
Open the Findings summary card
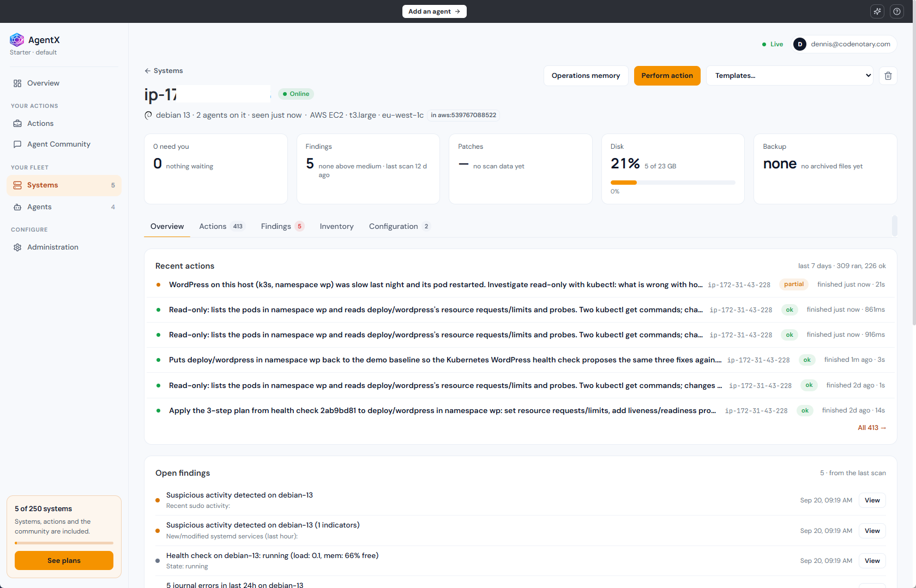368,169
